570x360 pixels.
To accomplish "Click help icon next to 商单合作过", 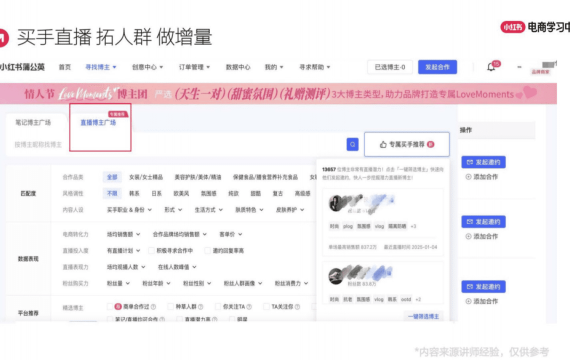I will coord(153,307).
